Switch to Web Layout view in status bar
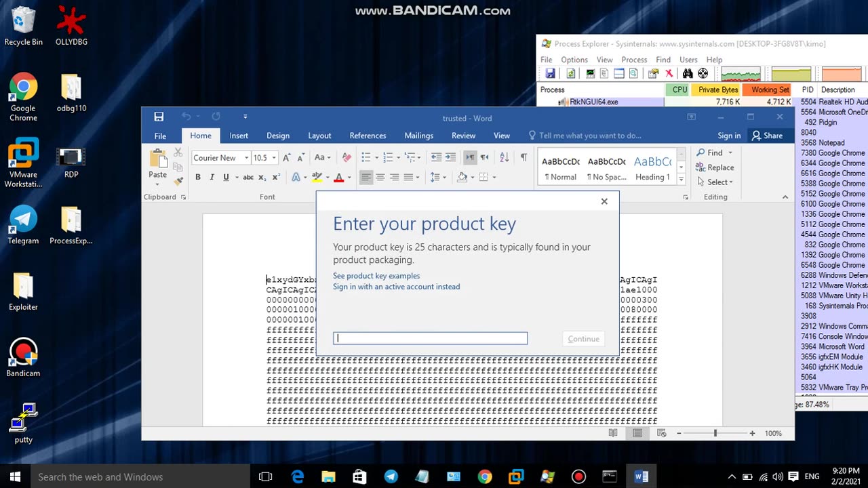The width and height of the screenshot is (868, 488). coord(662,433)
